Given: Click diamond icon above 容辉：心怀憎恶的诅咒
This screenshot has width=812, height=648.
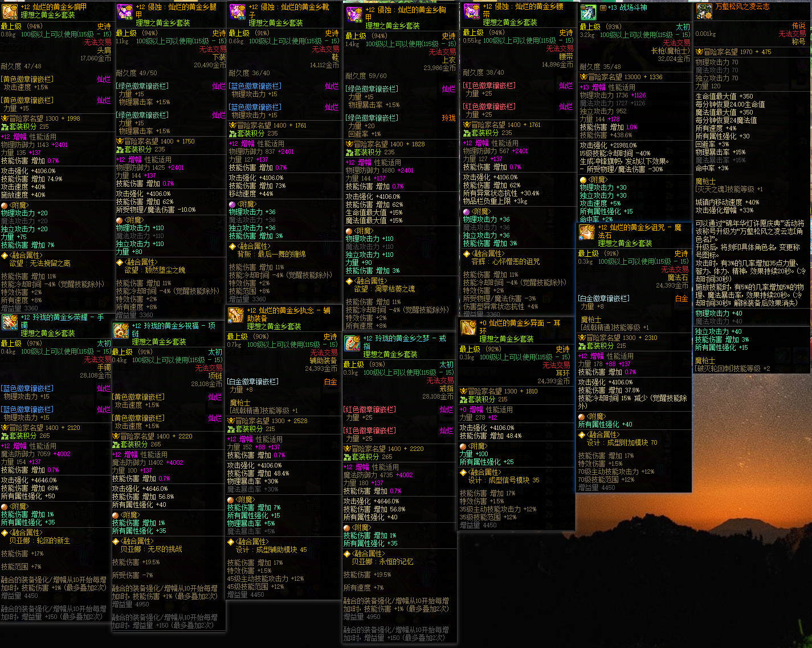Looking at the screenshot, I should pyautogui.click(x=467, y=253).
